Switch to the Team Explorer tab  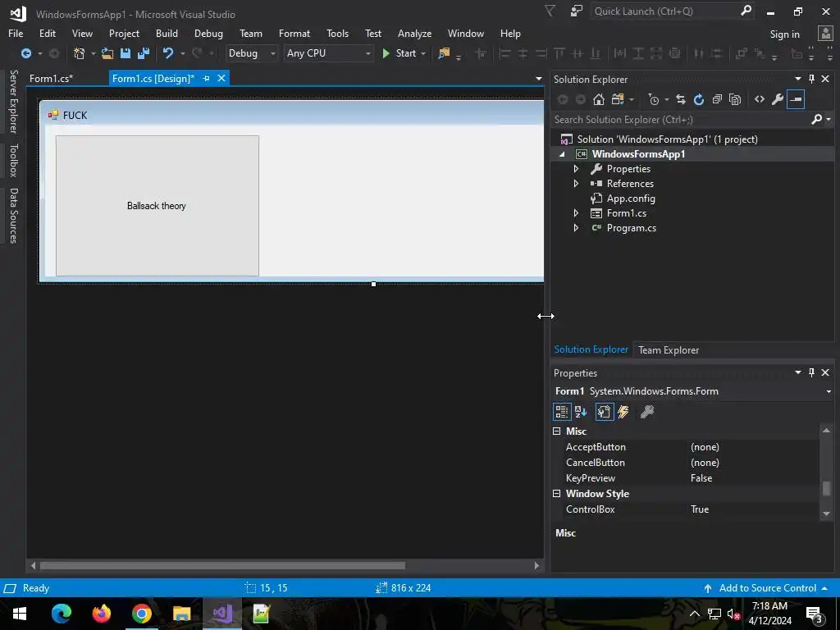point(669,349)
